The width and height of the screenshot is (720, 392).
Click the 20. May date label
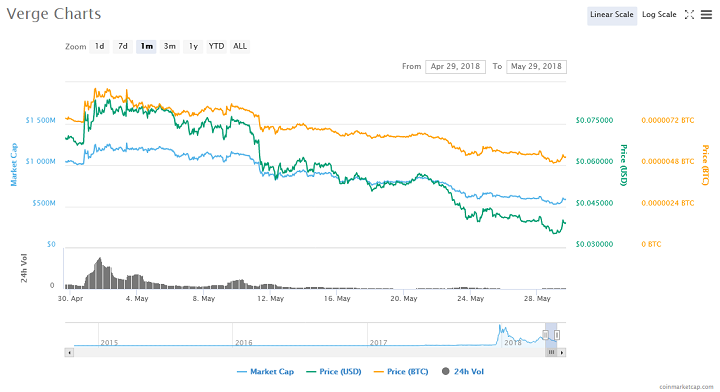pyautogui.click(x=404, y=298)
